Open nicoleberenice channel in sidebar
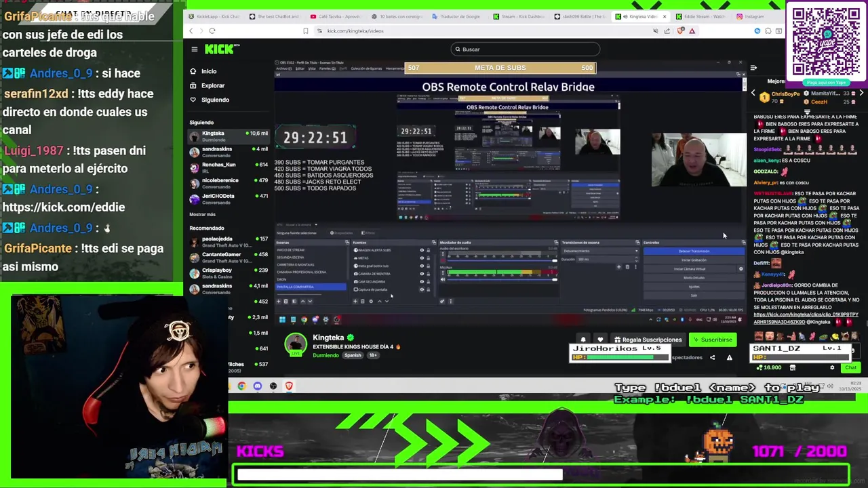 (229, 183)
